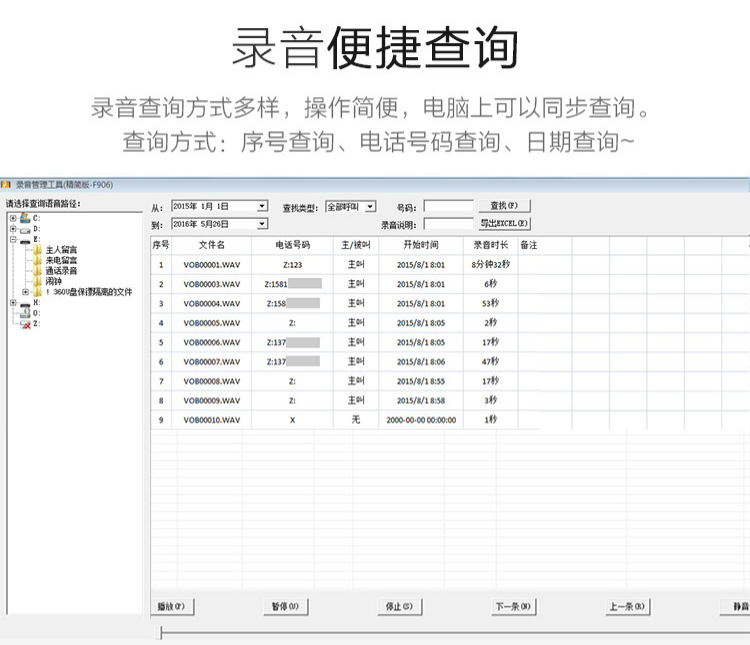Click the 导出EXCEL(E) export button

click(504, 224)
